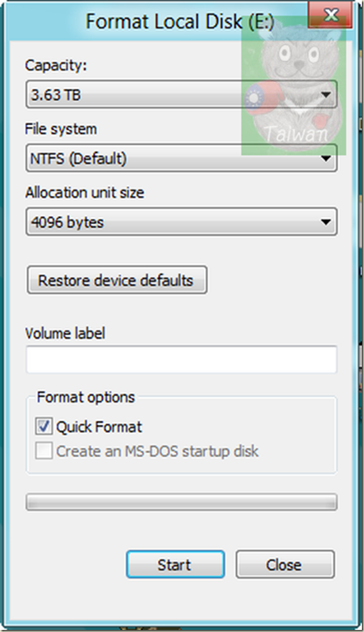The height and width of the screenshot is (632, 364).
Task: Click the Capacity dropdown arrow
Action: [x=325, y=95]
